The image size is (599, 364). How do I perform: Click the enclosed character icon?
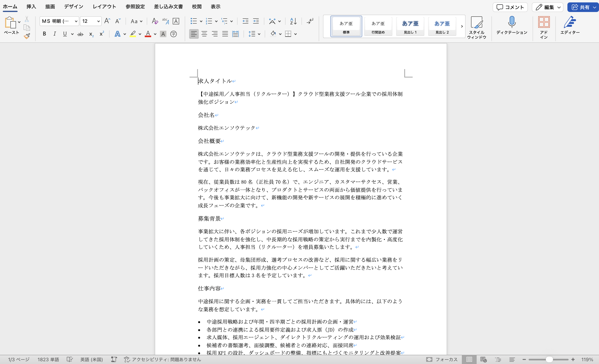coord(174,34)
